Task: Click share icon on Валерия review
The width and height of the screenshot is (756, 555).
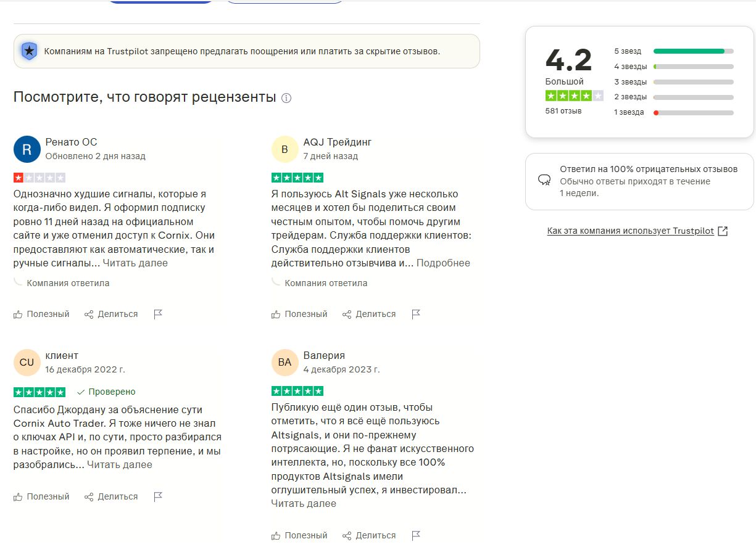Action: click(x=347, y=536)
